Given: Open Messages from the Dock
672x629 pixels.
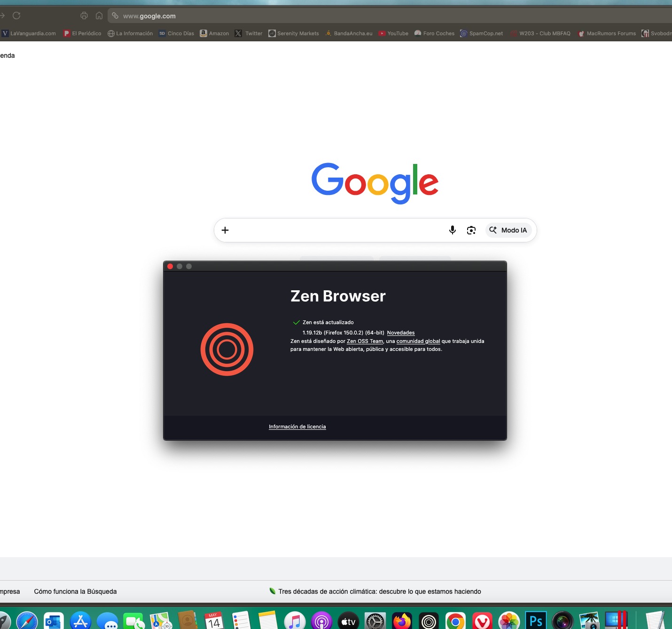Looking at the screenshot, I should [x=107, y=621].
